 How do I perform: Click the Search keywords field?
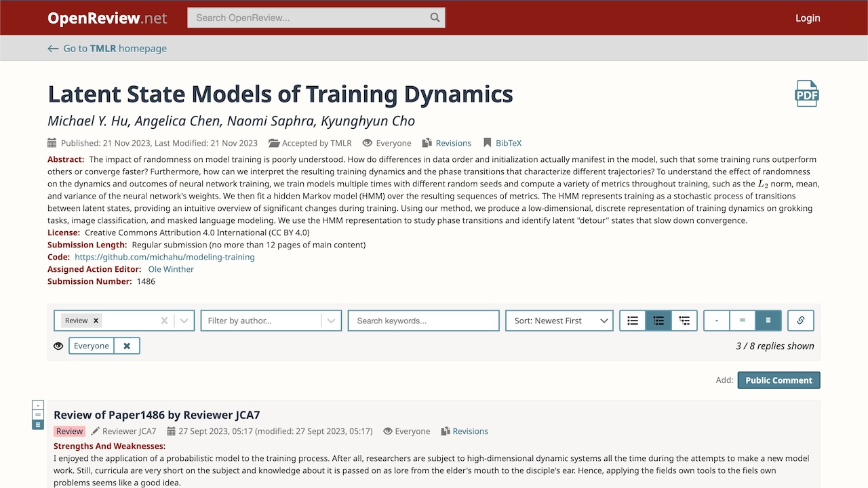point(423,321)
